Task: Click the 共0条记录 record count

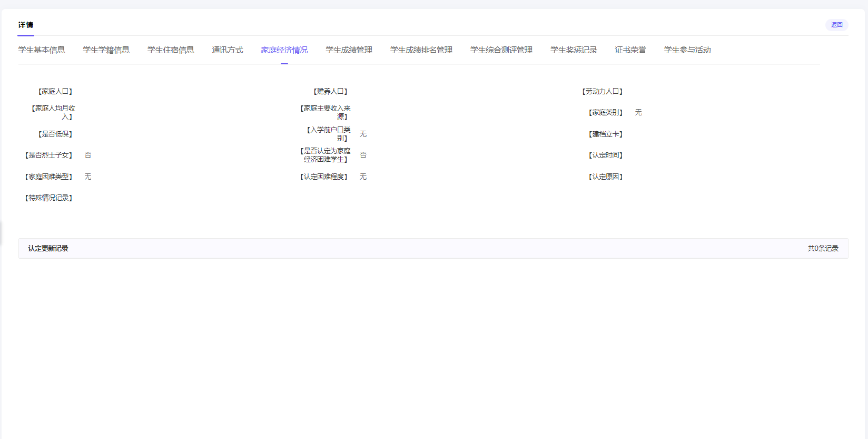Action: pyautogui.click(x=823, y=248)
